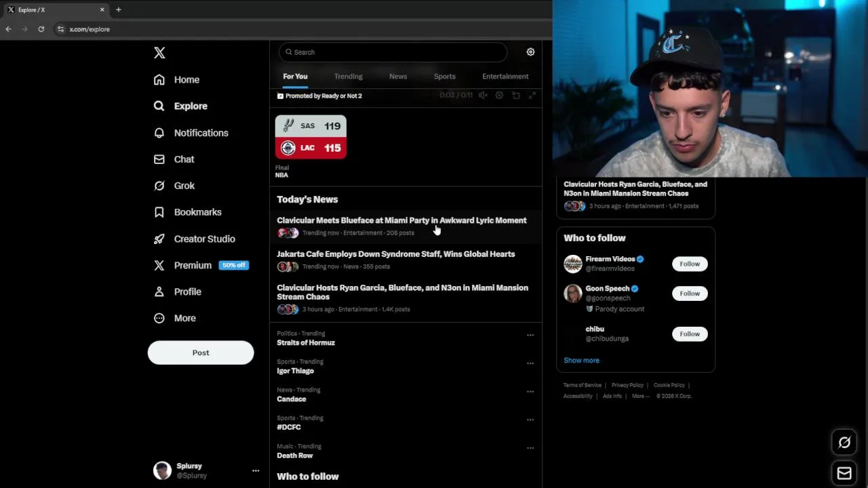The width and height of the screenshot is (868, 488).
Task: Open the #DCFC trend
Action: (x=289, y=427)
